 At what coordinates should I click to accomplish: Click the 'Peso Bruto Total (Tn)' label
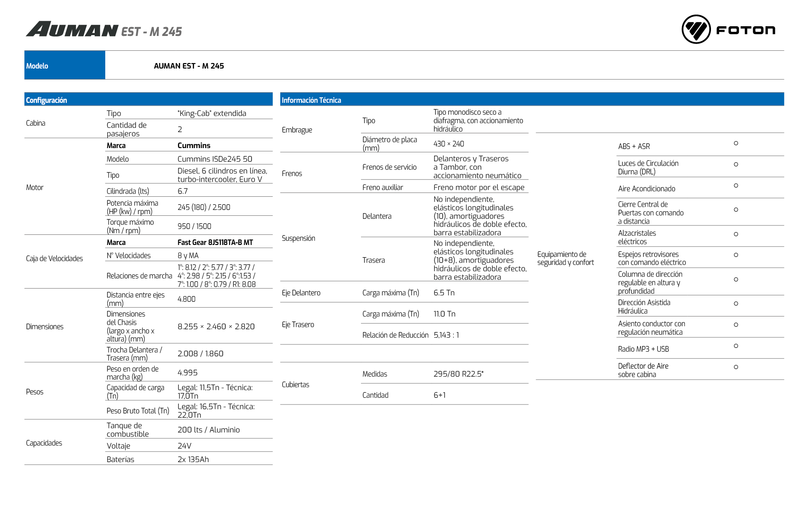(138, 411)
